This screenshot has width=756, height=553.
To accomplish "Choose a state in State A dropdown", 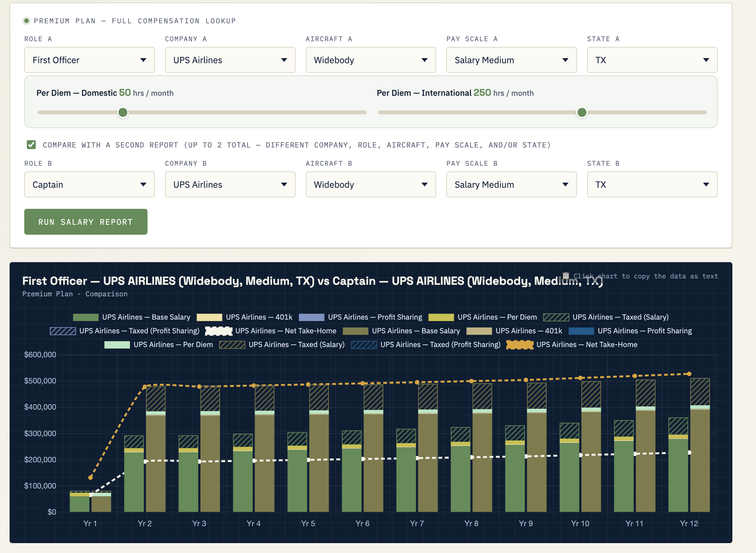I will pos(652,60).
